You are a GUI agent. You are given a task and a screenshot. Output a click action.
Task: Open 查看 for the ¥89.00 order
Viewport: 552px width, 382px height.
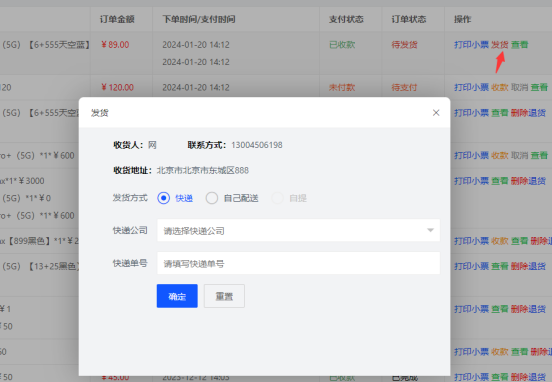coord(520,45)
